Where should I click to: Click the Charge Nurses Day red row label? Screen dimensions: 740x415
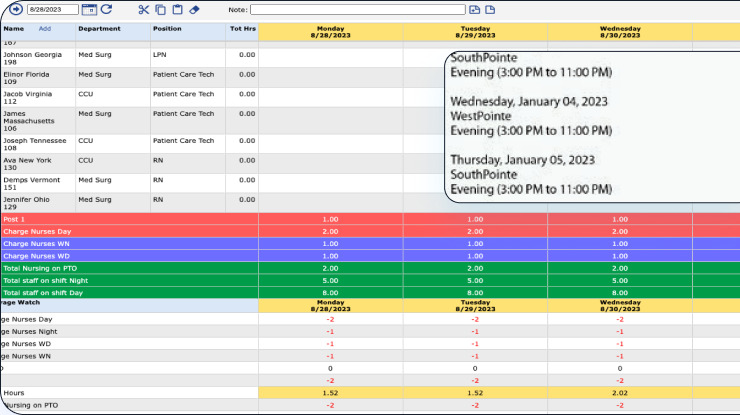tap(37, 231)
